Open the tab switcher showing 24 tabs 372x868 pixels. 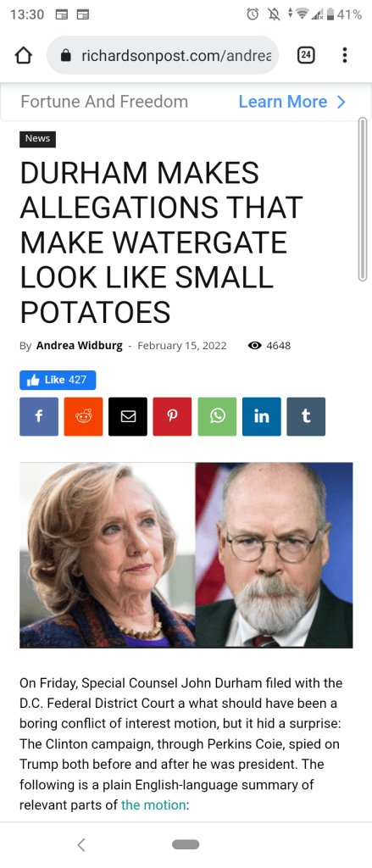click(306, 55)
